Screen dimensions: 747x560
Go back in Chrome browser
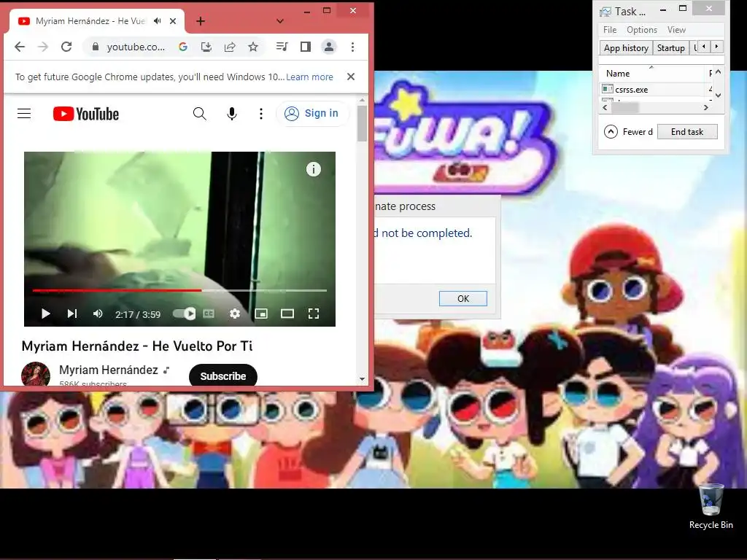click(x=20, y=47)
